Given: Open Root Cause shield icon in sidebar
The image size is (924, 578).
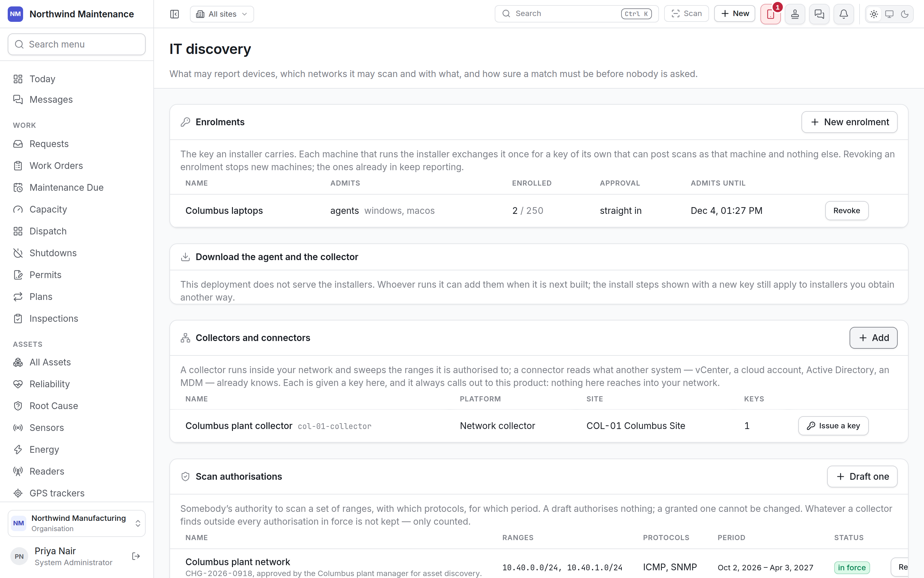Looking at the screenshot, I should (18, 406).
